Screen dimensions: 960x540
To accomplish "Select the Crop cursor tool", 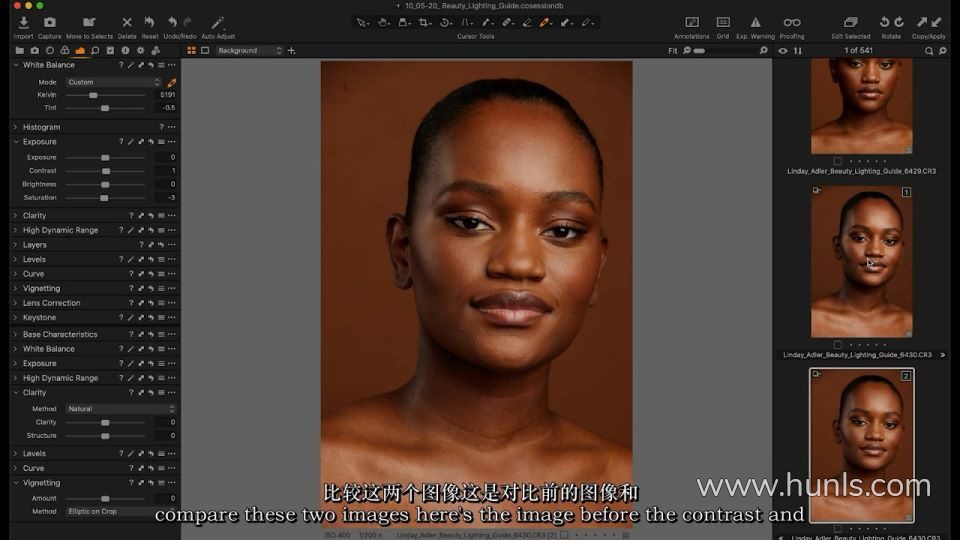I will (x=424, y=23).
